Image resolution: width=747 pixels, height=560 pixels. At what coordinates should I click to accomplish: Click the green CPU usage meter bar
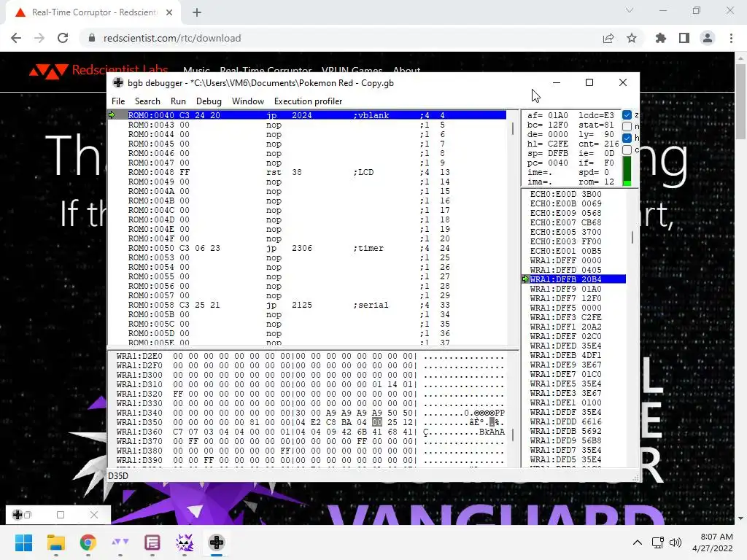[x=627, y=171]
